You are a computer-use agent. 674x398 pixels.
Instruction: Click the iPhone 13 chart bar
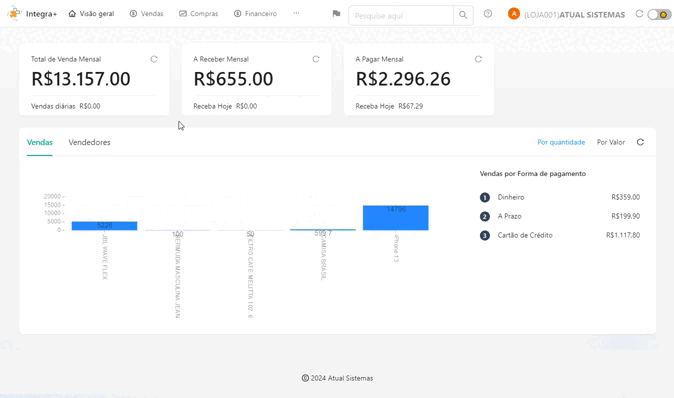point(395,218)
